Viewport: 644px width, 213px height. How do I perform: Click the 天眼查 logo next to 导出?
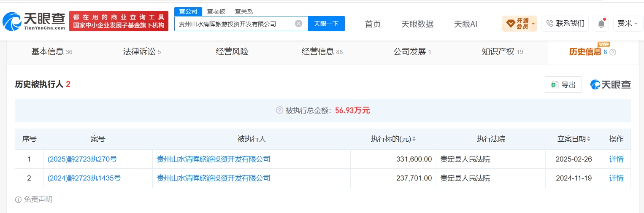point(611,84)
